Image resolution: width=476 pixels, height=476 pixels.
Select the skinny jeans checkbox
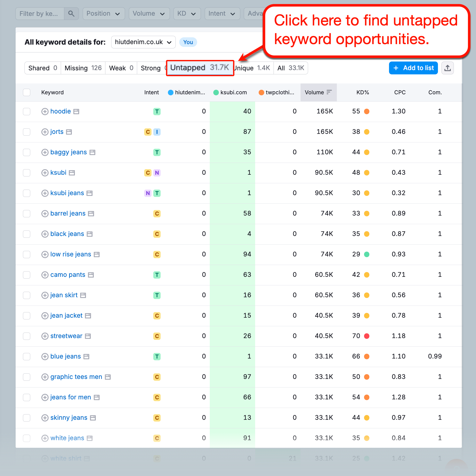coord(26,418)
